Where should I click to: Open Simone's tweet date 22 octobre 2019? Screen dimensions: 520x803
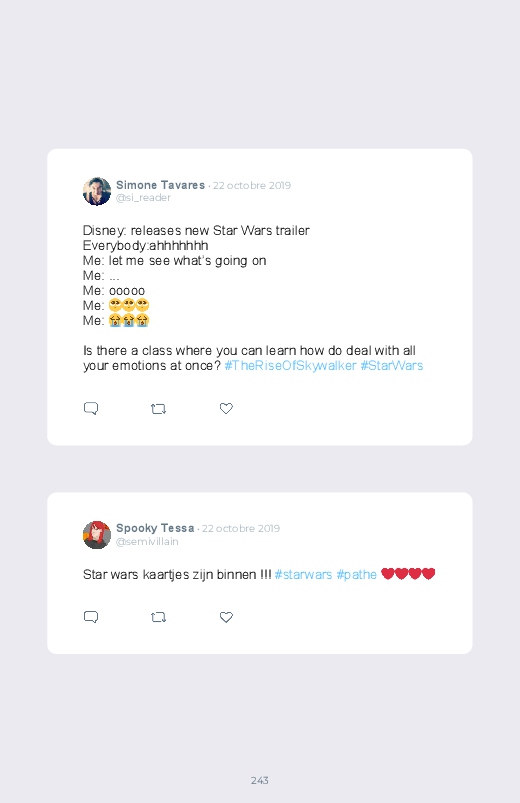click(252, 185)
